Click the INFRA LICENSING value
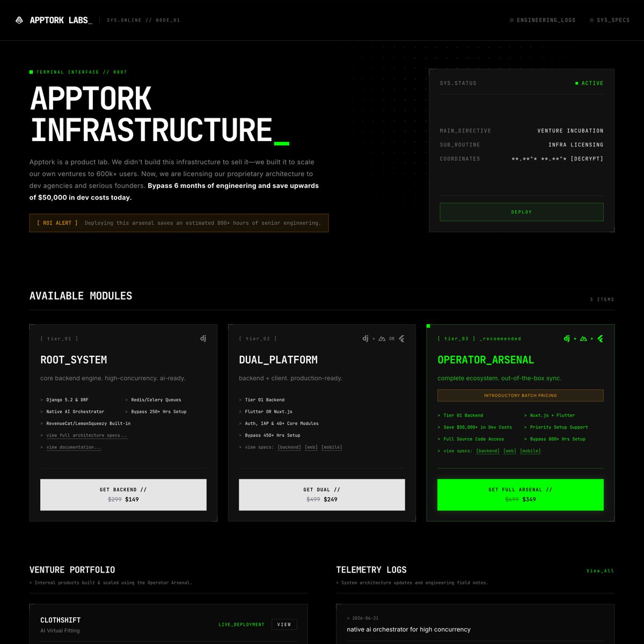 (x=576, y=145)
